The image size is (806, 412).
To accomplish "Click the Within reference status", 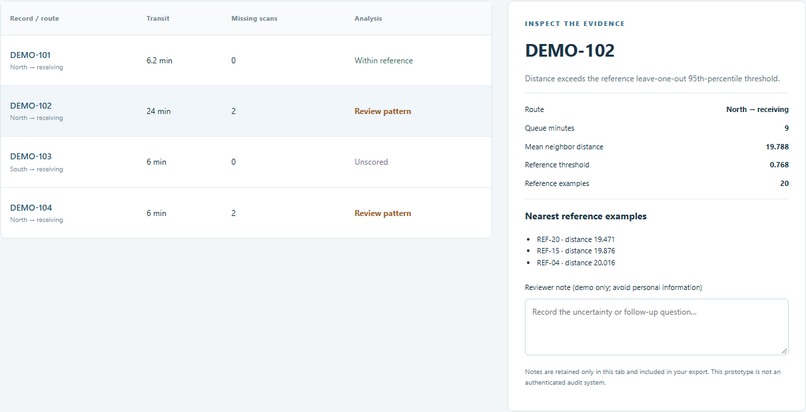I will pos(383,61).
